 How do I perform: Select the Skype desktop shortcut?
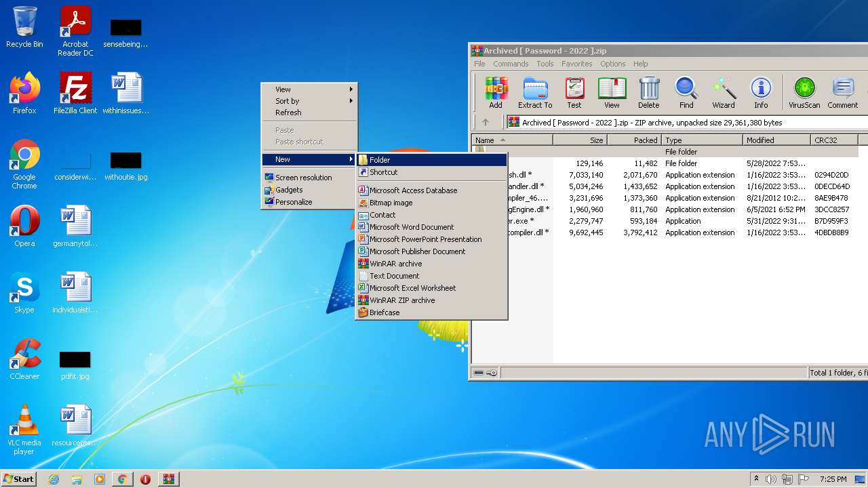coord(24,292)
